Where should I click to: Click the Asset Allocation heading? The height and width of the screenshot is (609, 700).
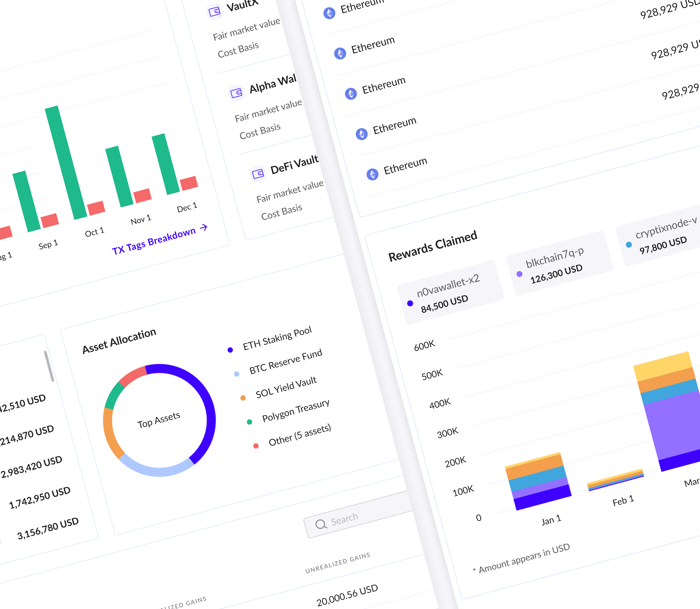119,341
